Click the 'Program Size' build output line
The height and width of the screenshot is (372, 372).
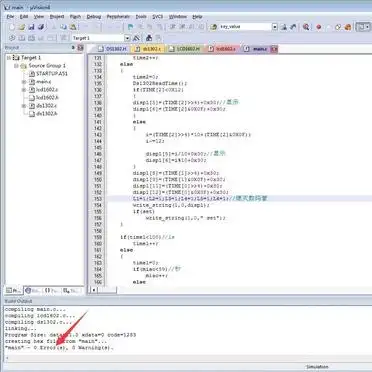pos(70,335)
